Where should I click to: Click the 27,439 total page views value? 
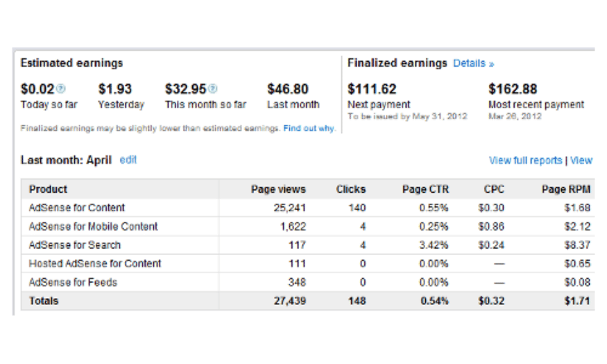pyautogui.click(x=289, y=301)
